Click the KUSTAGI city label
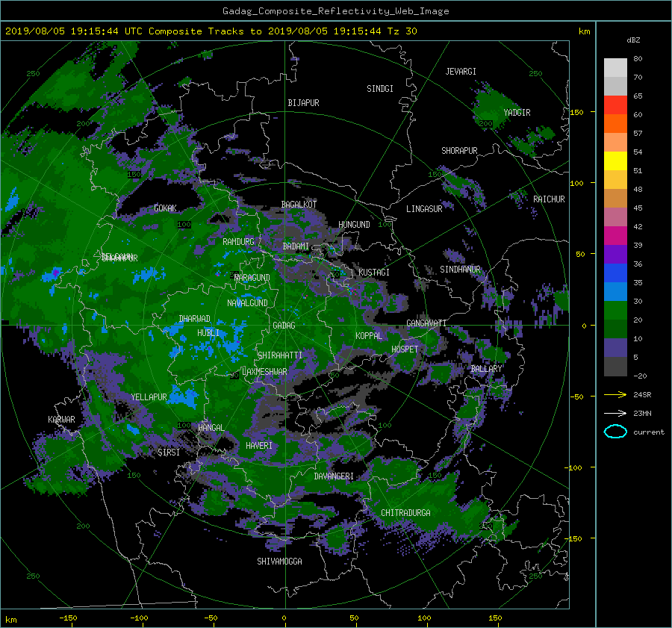The height and width of the screenshot is (628, 672). [374, 273]
